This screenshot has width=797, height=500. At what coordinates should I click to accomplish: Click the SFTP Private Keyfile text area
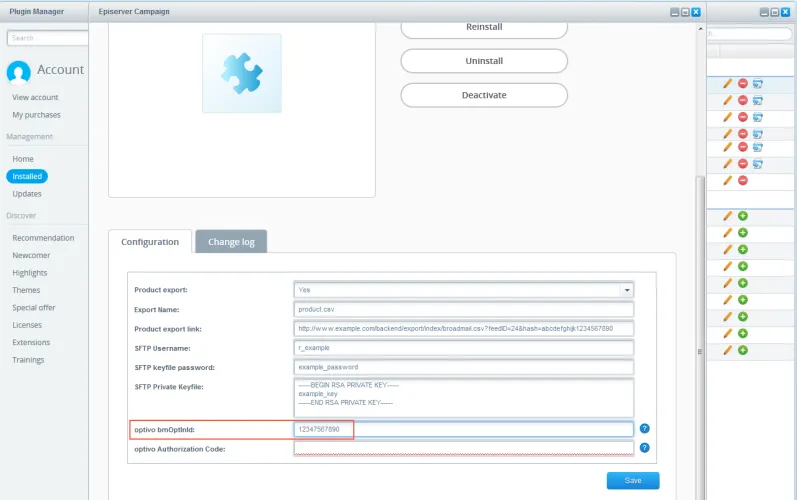pos(464,398)
